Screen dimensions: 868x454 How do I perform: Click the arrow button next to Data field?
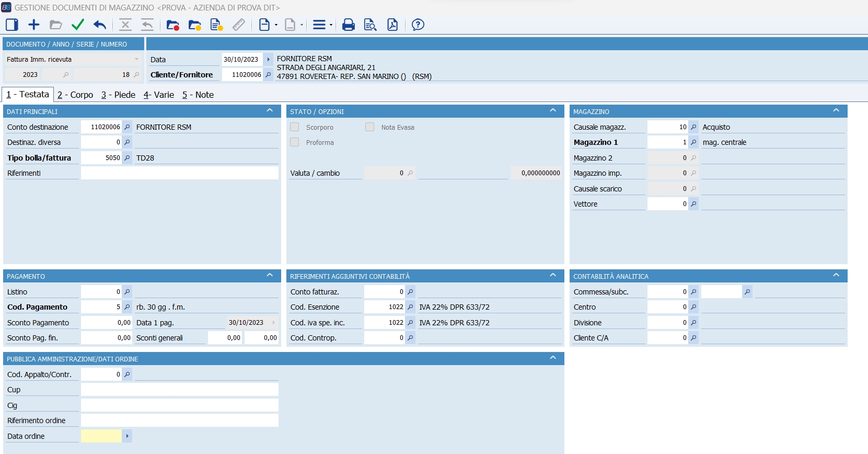pos(268,60)
